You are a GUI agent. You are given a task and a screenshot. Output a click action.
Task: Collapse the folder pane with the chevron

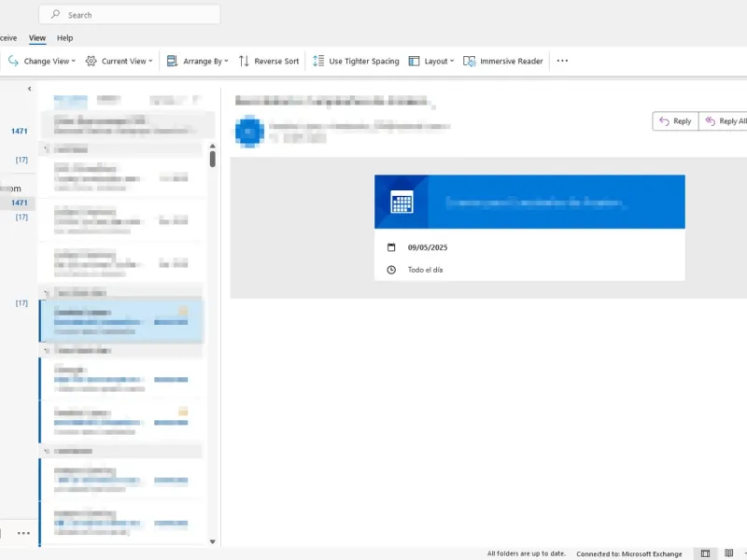[x=30, y=89]
